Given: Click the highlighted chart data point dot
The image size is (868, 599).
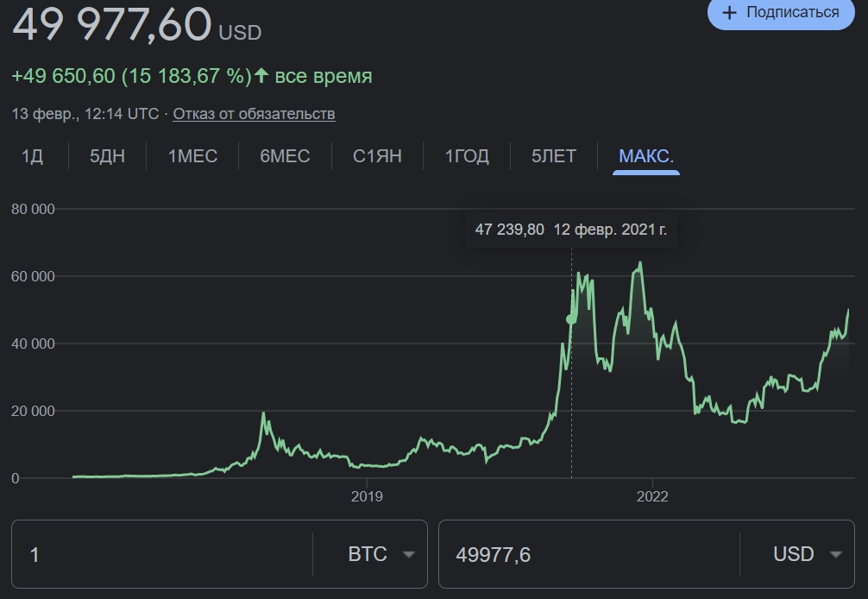Looking at the screenshot, I should pos(570,319).
